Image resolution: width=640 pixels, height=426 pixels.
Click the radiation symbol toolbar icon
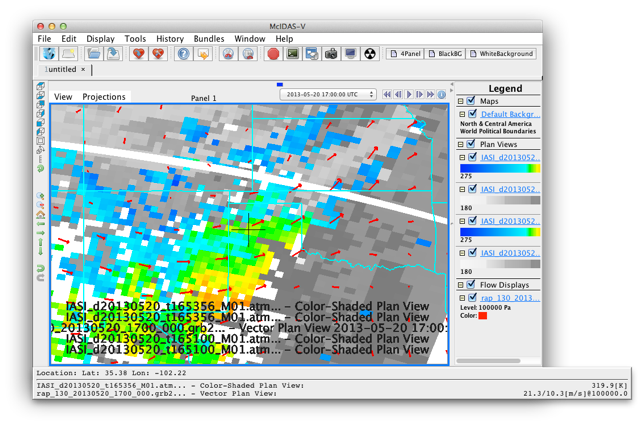click(x=368, y=53)
